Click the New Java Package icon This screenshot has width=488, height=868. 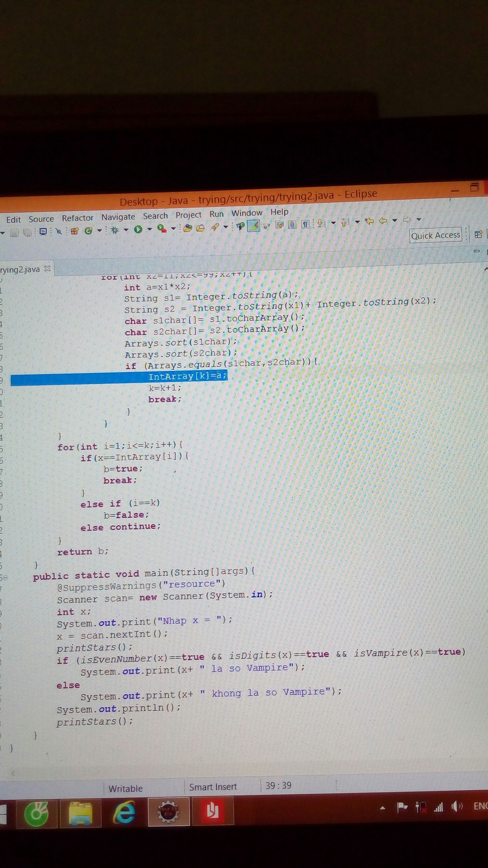point(75,231)
